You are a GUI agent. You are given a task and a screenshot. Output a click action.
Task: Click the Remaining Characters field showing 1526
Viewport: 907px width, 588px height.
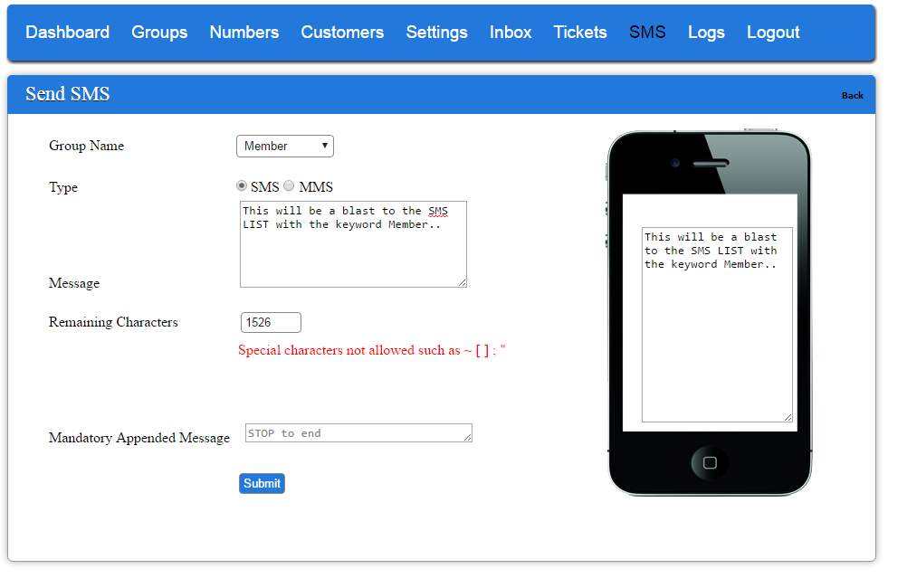click(271, 323)
